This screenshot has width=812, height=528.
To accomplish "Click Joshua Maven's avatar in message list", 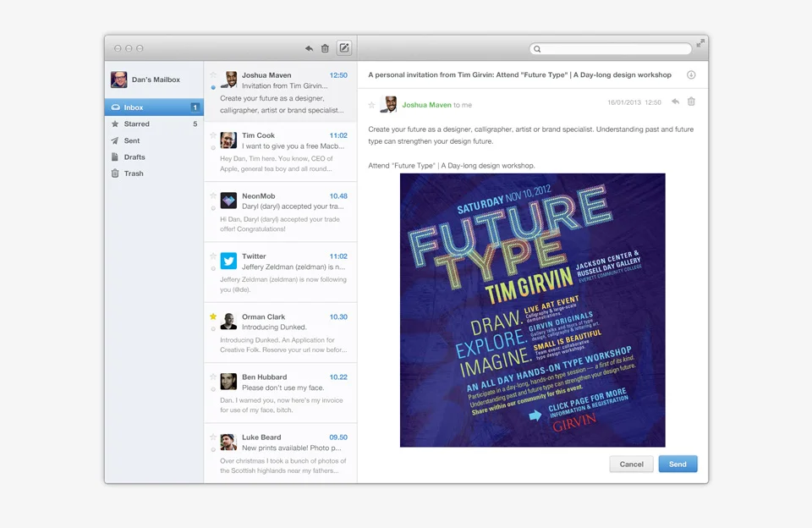I will pyautogui.click(x=228, y=80).
